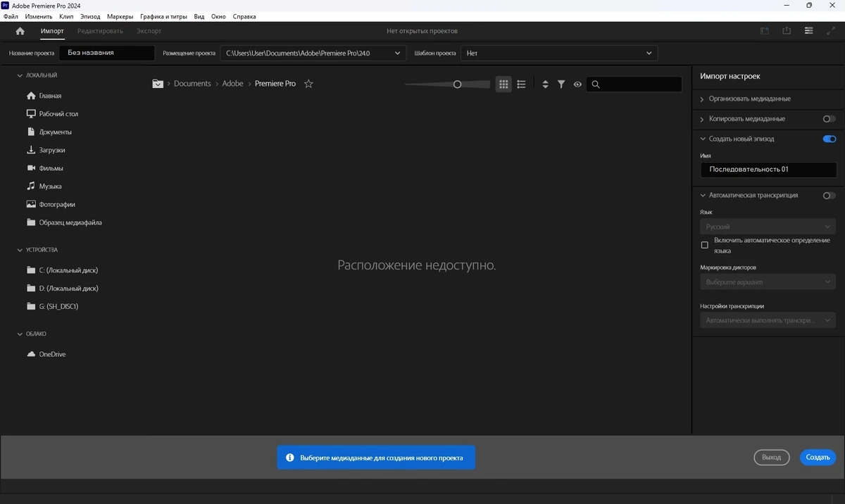Open the Графика и титры menu
The image size is (845, 504).
point(163,16)
